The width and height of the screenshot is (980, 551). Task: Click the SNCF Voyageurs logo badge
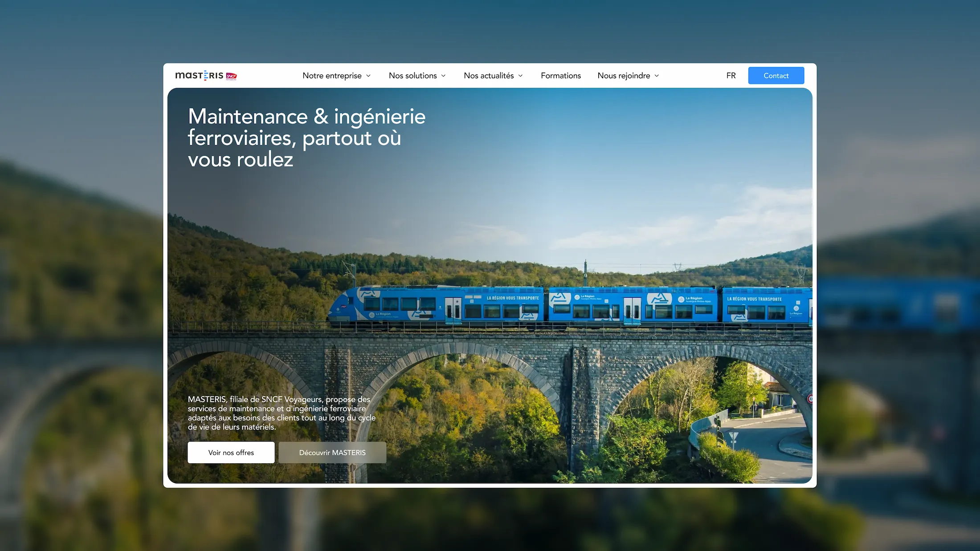point(232,76)
